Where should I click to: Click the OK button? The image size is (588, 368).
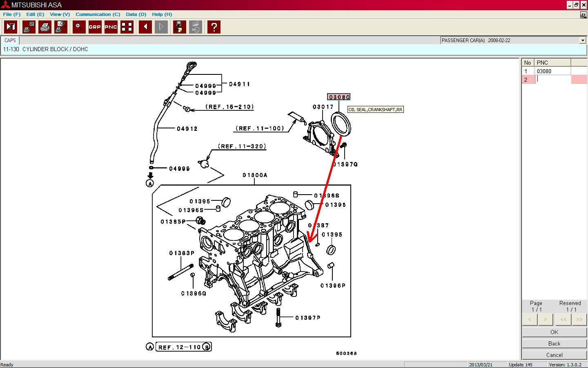(554, 332)
